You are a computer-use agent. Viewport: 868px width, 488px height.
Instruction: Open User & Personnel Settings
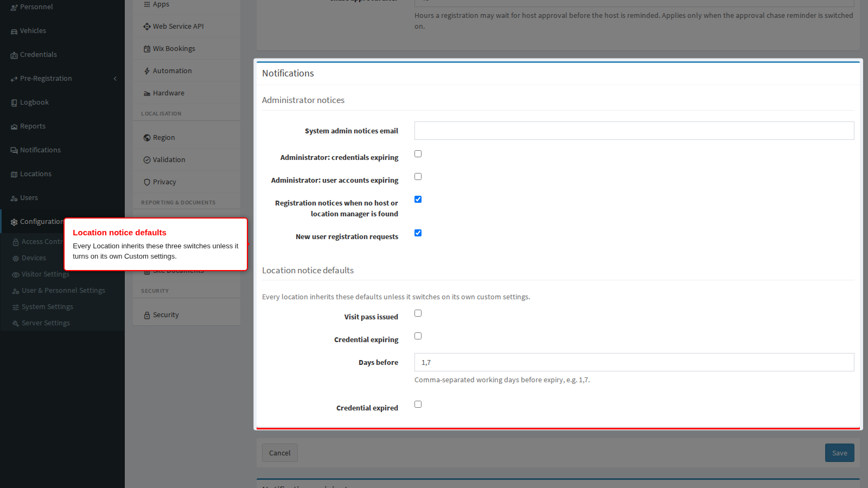tap(62, 291)
